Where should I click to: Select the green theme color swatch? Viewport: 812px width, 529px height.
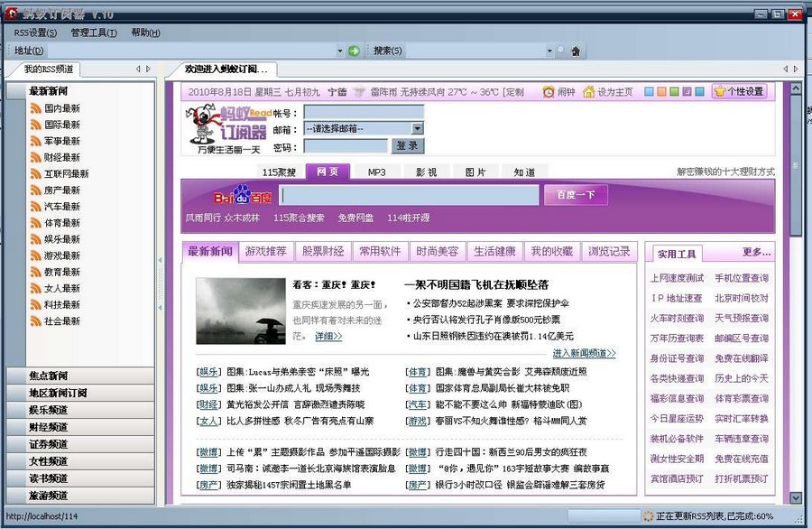click(x=674, y=92)
